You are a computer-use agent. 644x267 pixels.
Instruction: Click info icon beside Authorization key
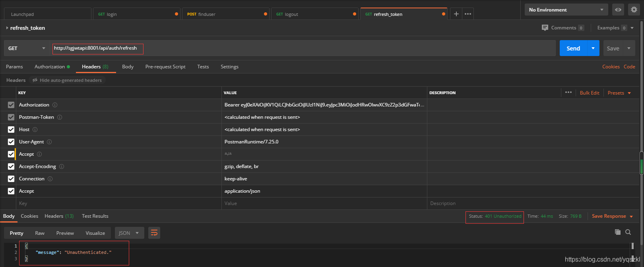(55, 105)
